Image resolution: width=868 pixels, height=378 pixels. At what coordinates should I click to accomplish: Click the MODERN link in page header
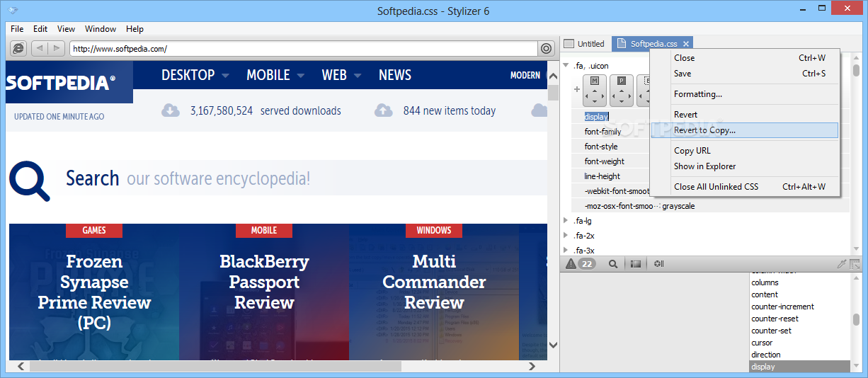[525, 75]
